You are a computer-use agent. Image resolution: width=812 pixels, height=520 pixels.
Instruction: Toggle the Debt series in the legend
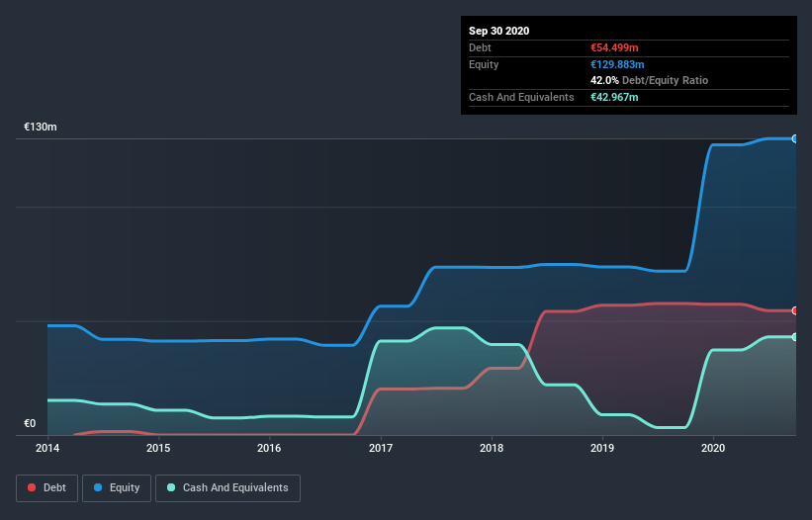pos(46,488)
